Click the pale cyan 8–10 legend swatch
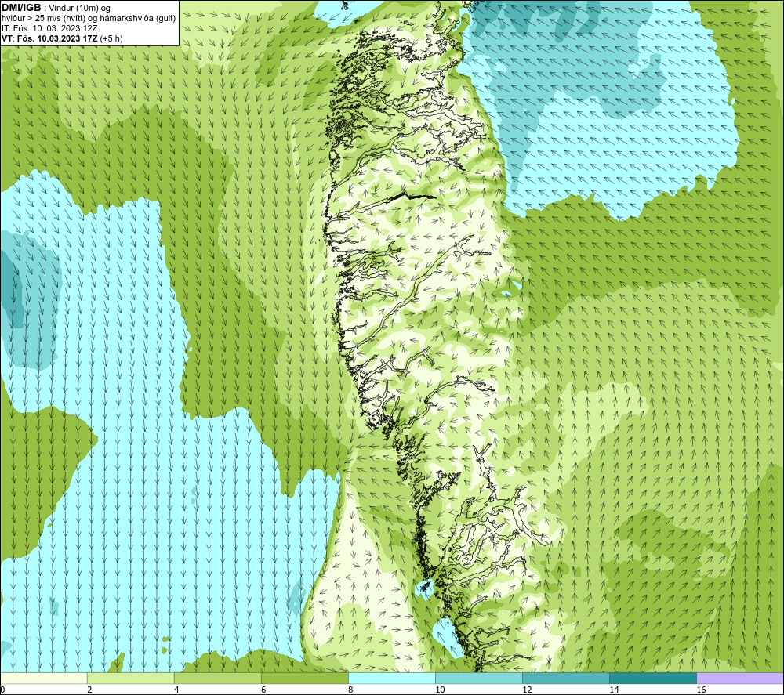This screenshot has width=784, height=695. 392,679
